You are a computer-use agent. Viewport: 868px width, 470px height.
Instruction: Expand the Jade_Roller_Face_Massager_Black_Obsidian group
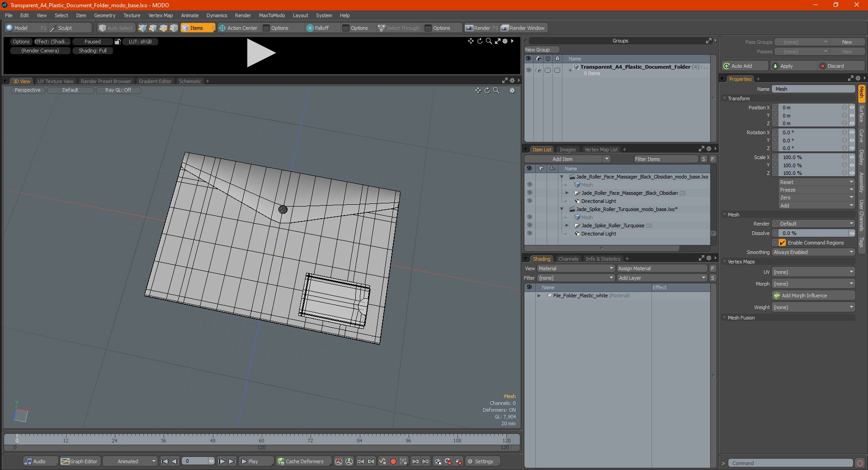click(x=567, y=193)
